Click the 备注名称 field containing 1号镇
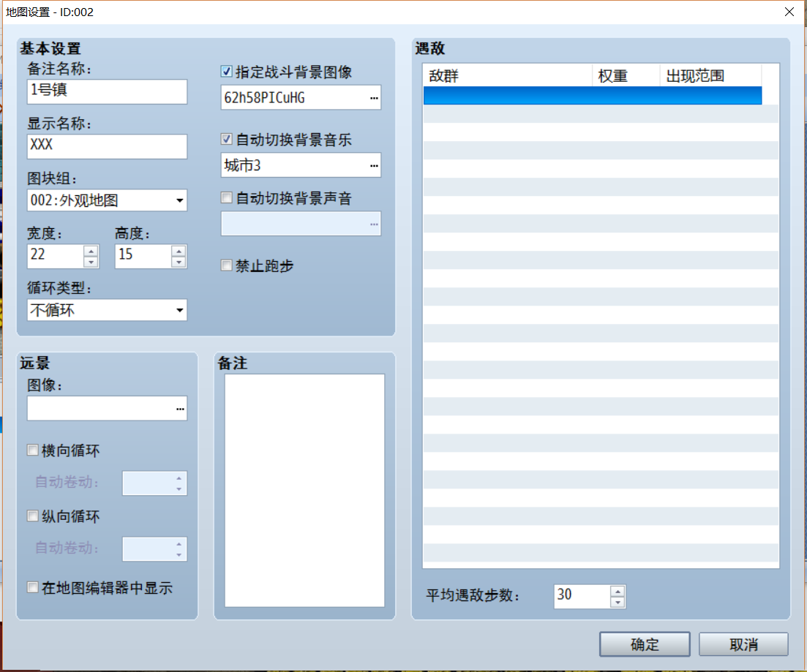807x672 pixels. [x=107, y=91]
